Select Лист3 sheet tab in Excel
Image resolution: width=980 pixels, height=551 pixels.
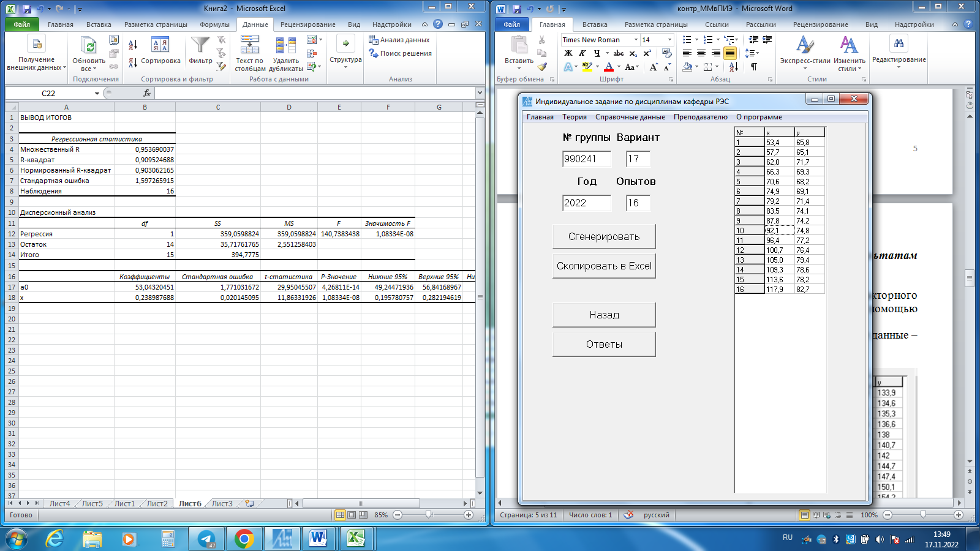[222, 503]
